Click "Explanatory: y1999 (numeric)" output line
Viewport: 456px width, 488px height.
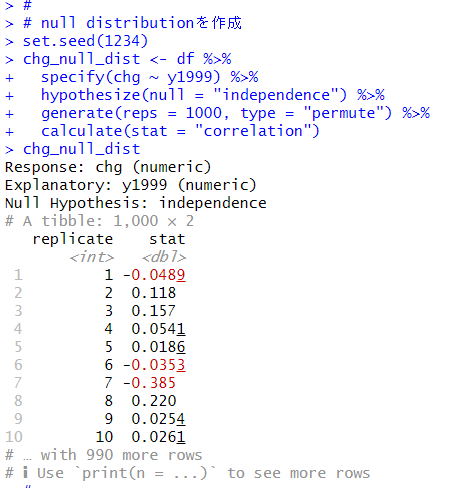[131, 185]
